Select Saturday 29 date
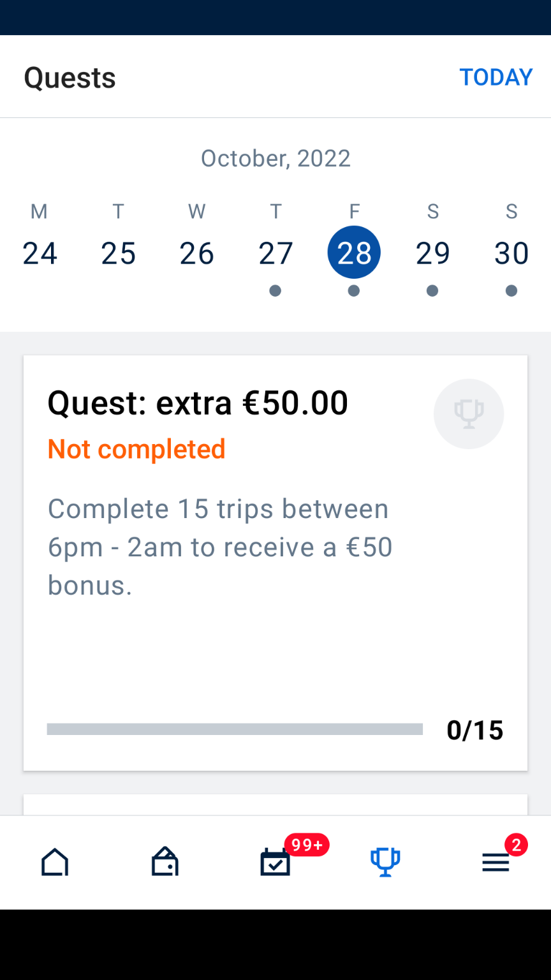Viewport: 551px width, 980px height. coord(432,253)
